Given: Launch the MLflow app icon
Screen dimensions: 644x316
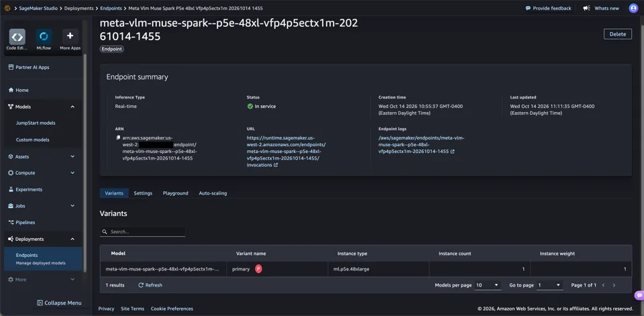Looking at the screenshot, I should [44, 37].
